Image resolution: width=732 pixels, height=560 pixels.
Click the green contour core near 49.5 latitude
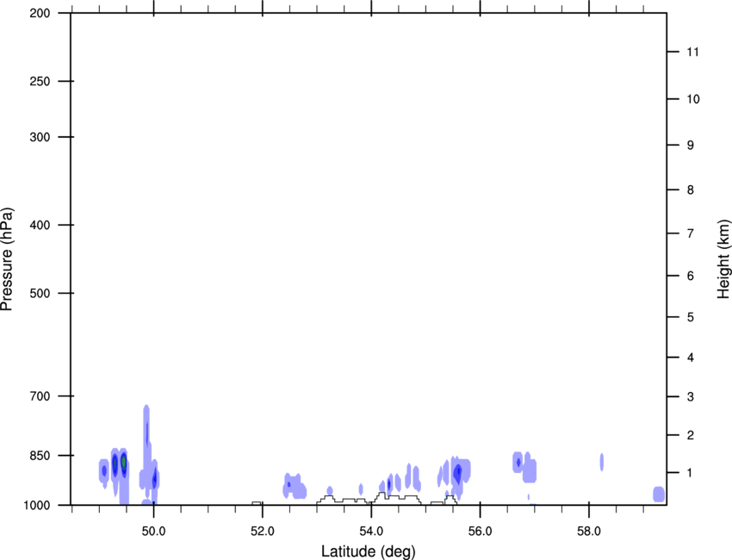click(124, 463)
